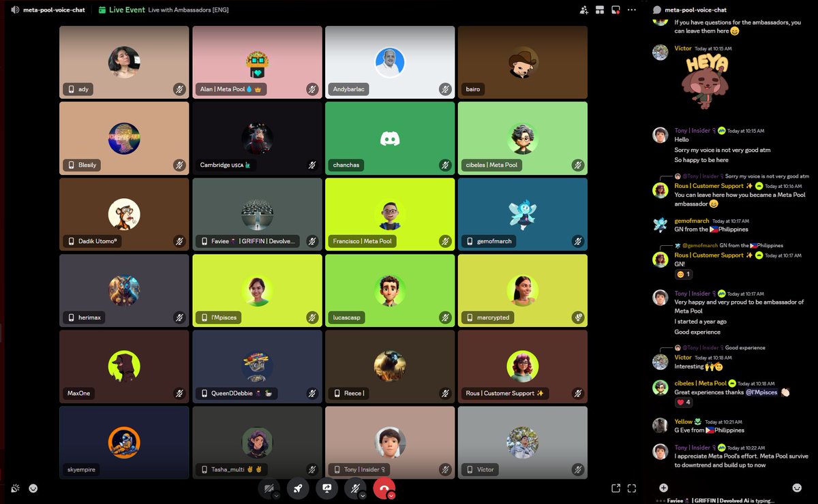Open the invite users icon
The width and height of the screenshot is (818, 504).
pyautogui.click(x=584, y=10)
